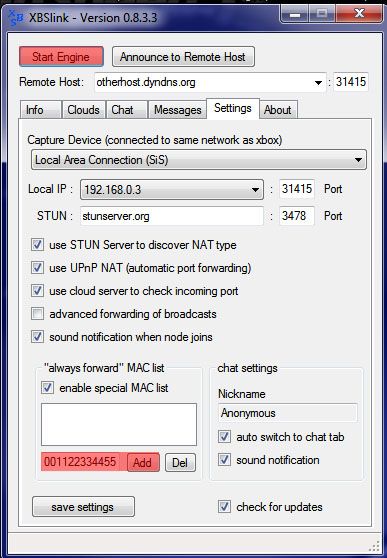Viewport: 387px width, 558px height.
Task: Enable advanced forwarding of broadcasts
Action: (x=37, y=314)
